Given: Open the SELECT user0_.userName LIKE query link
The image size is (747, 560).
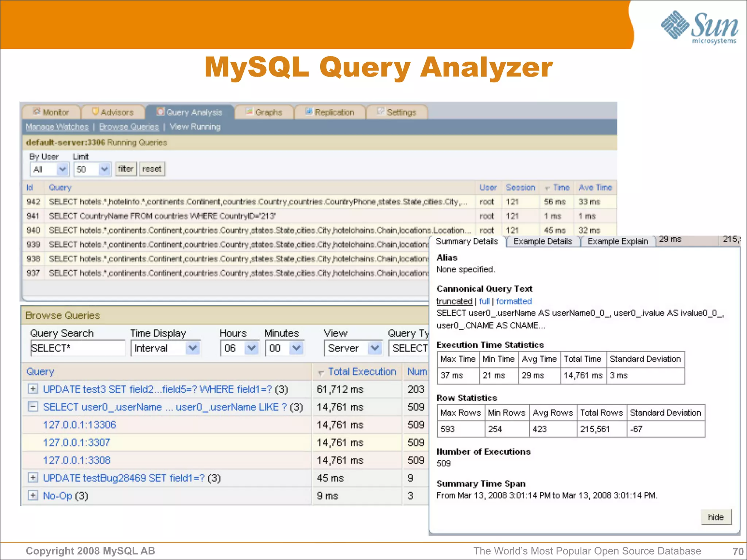Looking at the screenshot, I should (165, 407).
